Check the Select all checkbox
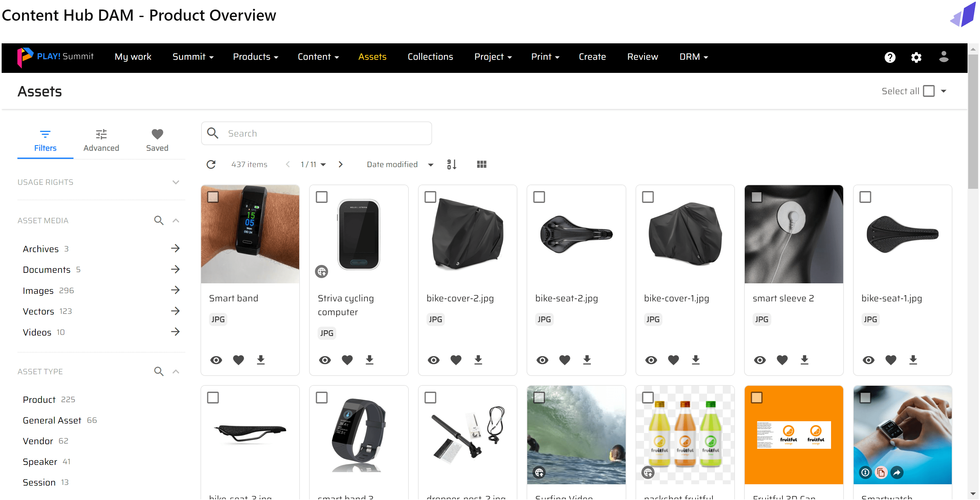This screenshot has width=980, height=500. [928, 91]
